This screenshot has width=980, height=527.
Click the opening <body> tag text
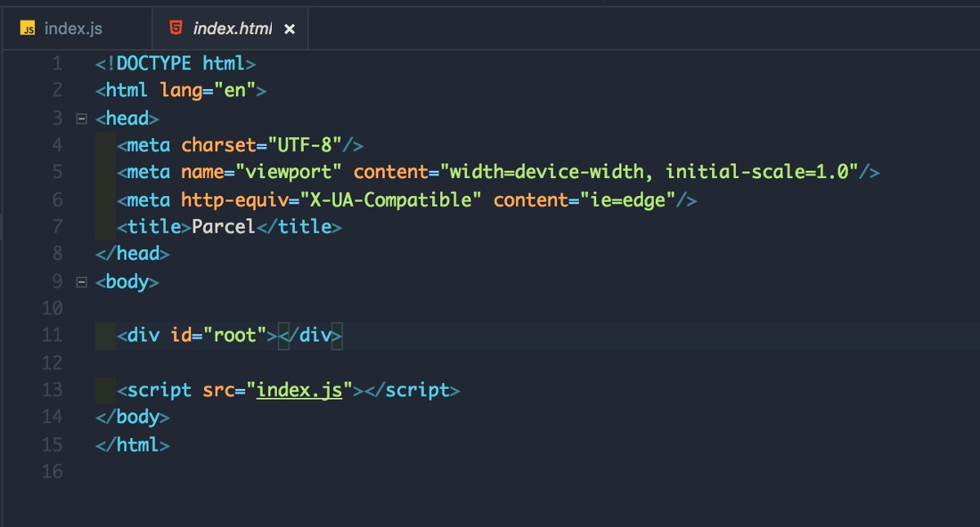[127, 282]
